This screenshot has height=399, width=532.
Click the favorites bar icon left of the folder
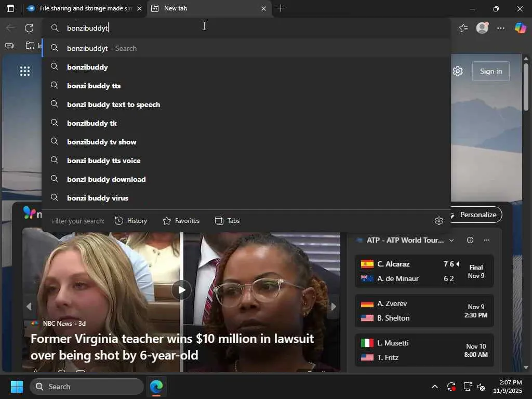(x=9, y=46)
